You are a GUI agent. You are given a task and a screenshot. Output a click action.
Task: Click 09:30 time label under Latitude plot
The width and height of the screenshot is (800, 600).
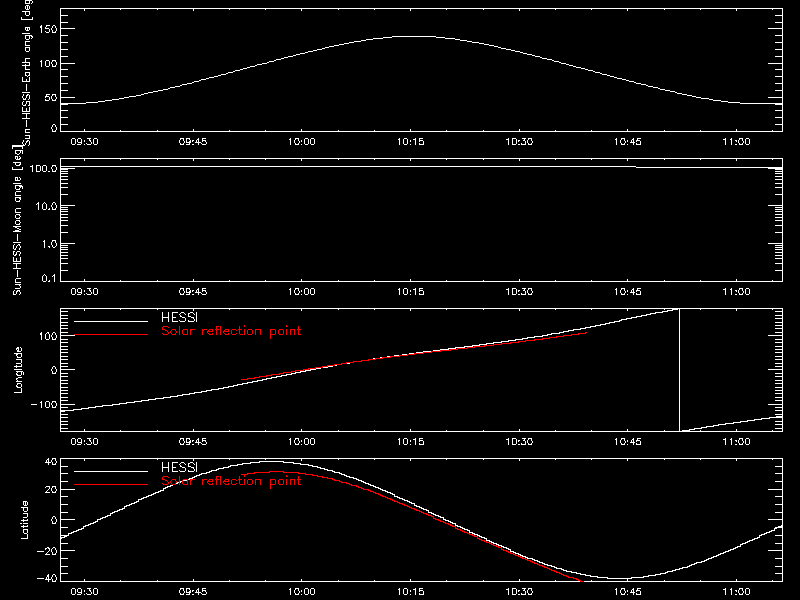(84, 592)
